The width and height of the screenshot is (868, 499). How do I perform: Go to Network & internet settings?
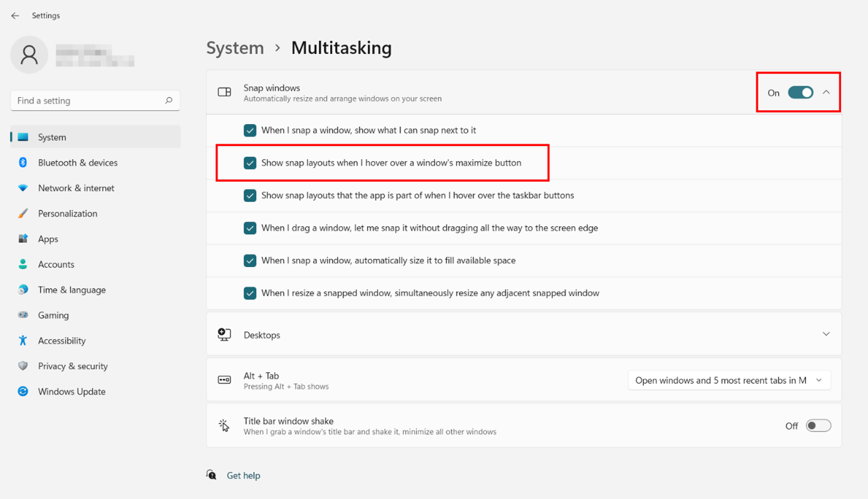[95, 188]
